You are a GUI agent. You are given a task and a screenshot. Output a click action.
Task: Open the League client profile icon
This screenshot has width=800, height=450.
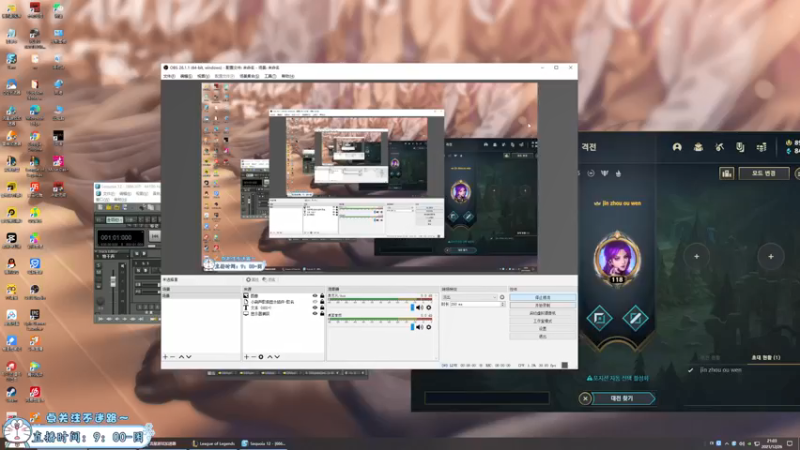(x=677, y=147)
